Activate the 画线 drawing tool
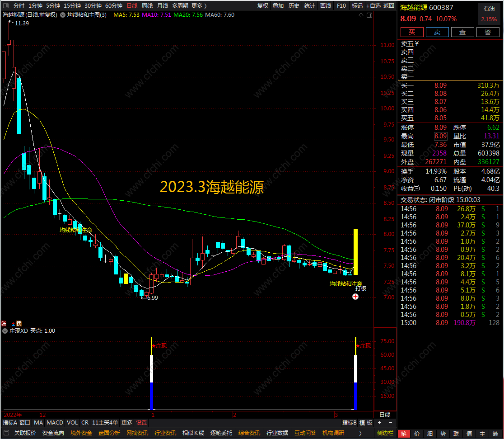 coord(326,6)
